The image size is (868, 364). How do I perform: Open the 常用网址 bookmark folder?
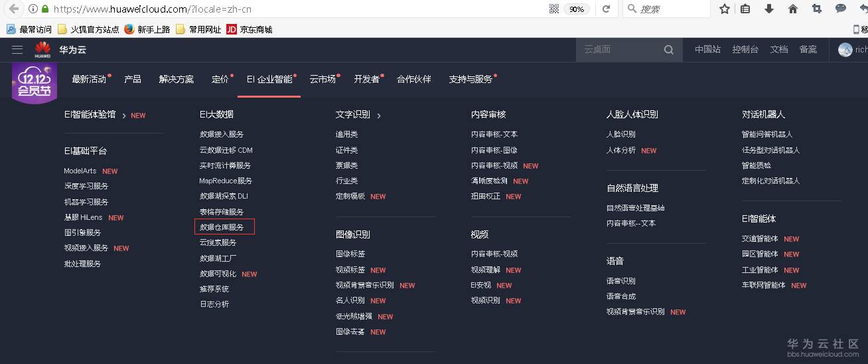(x=198, y=29)
